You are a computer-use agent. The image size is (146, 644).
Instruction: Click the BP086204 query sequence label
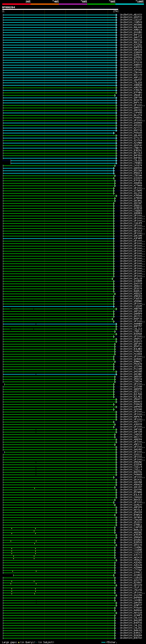pos(8,8)
